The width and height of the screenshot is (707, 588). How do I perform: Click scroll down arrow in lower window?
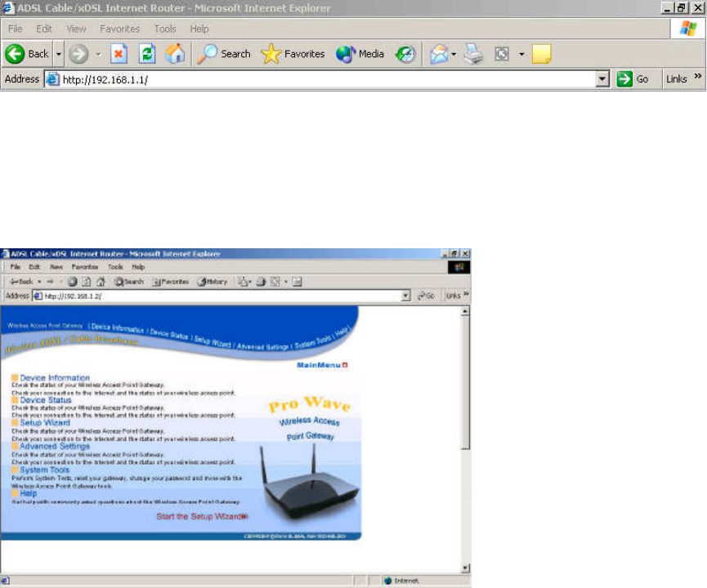pyautogui.click(x=465, y=568)
